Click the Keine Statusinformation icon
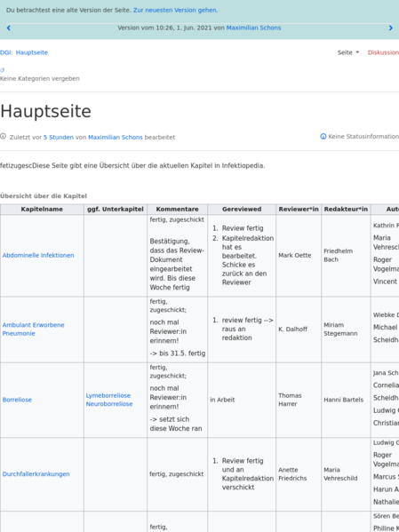Viewport: 399px width, 532px height. coord(323,137)
